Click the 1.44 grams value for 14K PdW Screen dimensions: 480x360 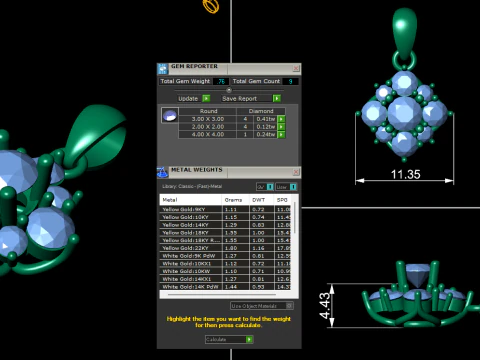click(231, 287)
